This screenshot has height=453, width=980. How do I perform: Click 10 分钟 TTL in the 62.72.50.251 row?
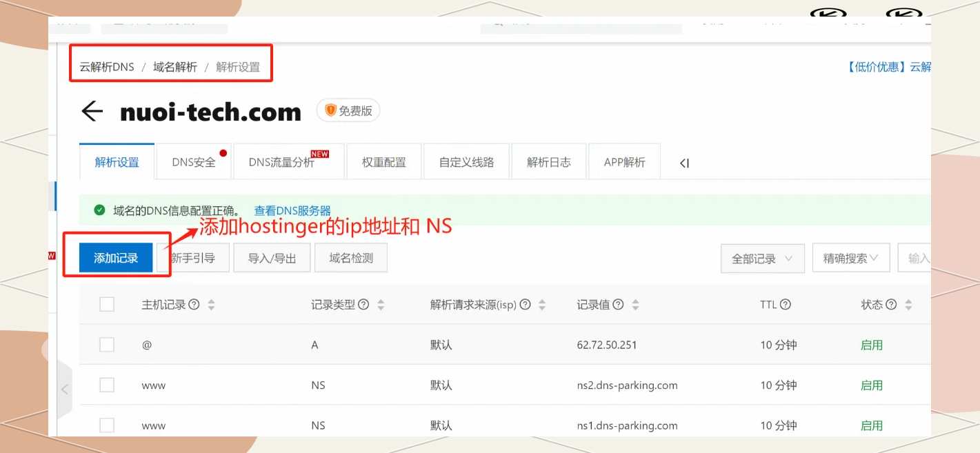(779, 345)
